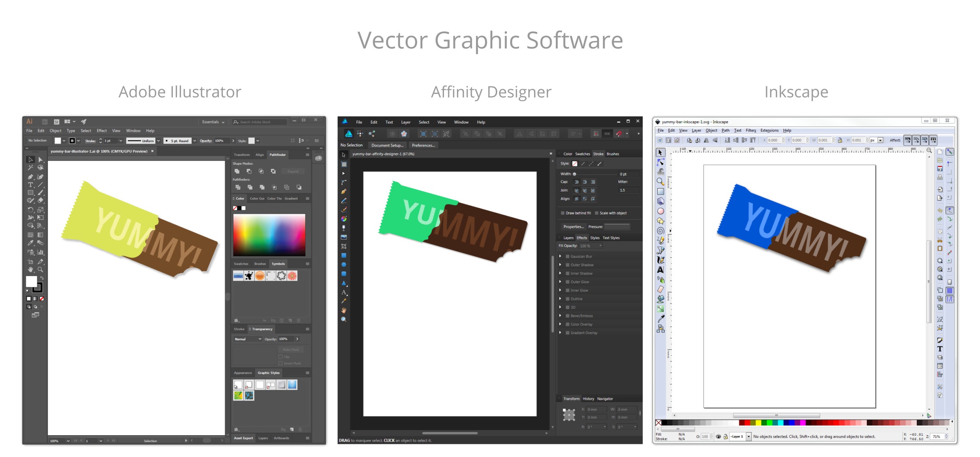Click the Document Setup... button
Screen dimensions: 980x457
(387, 145)
